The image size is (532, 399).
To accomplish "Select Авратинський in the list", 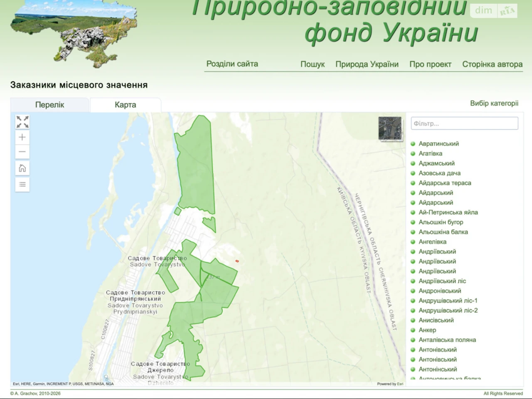I will [x=438, y=144].
